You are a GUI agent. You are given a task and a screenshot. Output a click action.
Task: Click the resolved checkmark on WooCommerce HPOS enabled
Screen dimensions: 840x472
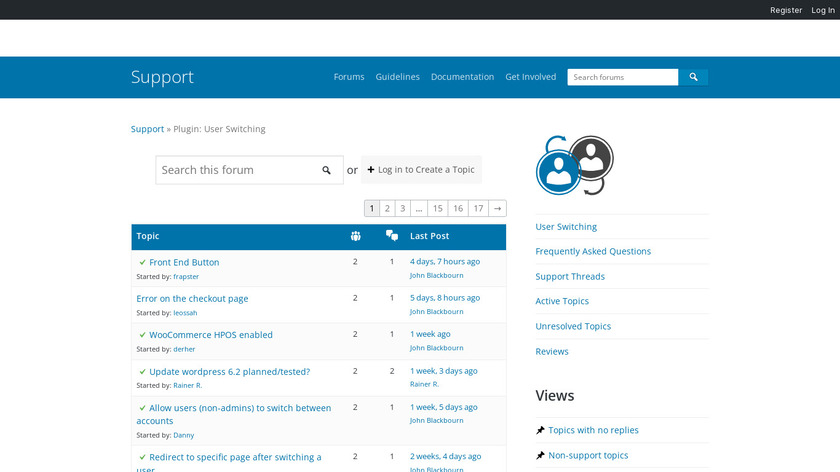pos(142,335)
